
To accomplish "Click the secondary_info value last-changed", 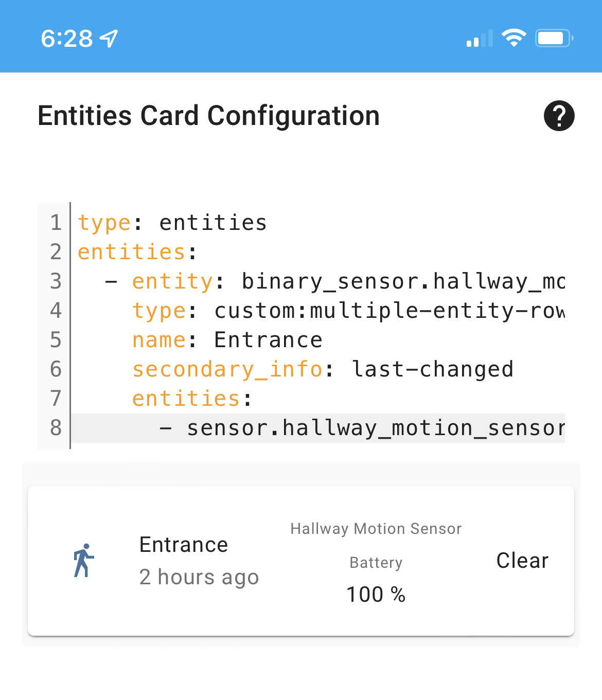I will 433,369.
